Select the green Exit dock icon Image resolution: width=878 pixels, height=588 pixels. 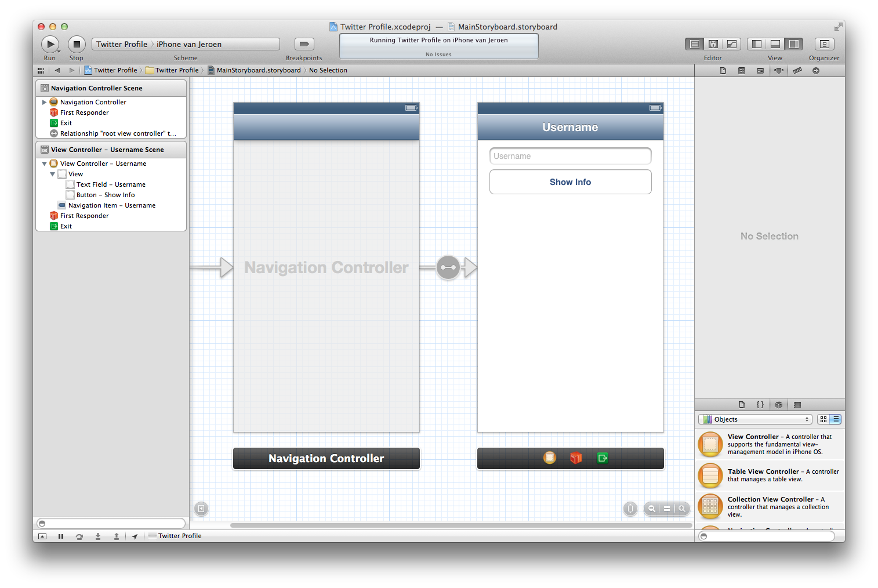point(603,458)
